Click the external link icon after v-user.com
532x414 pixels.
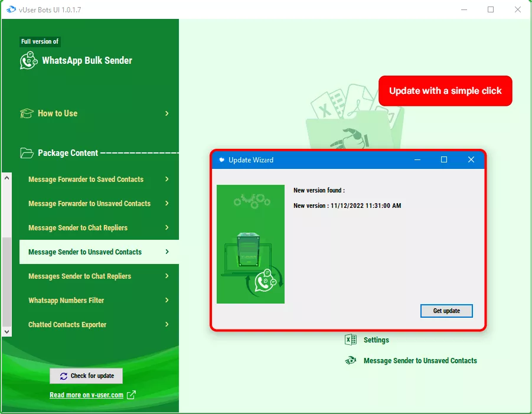[x=131, y=395]
